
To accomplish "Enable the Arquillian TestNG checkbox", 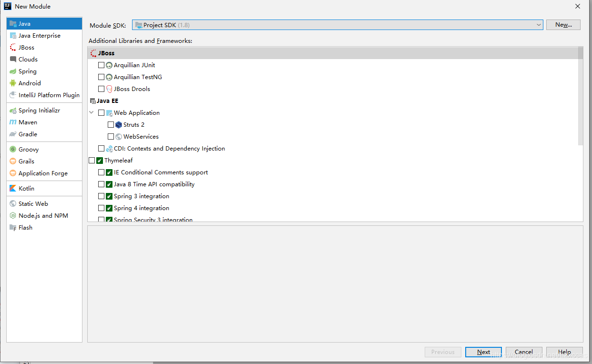I will (101, 77).
